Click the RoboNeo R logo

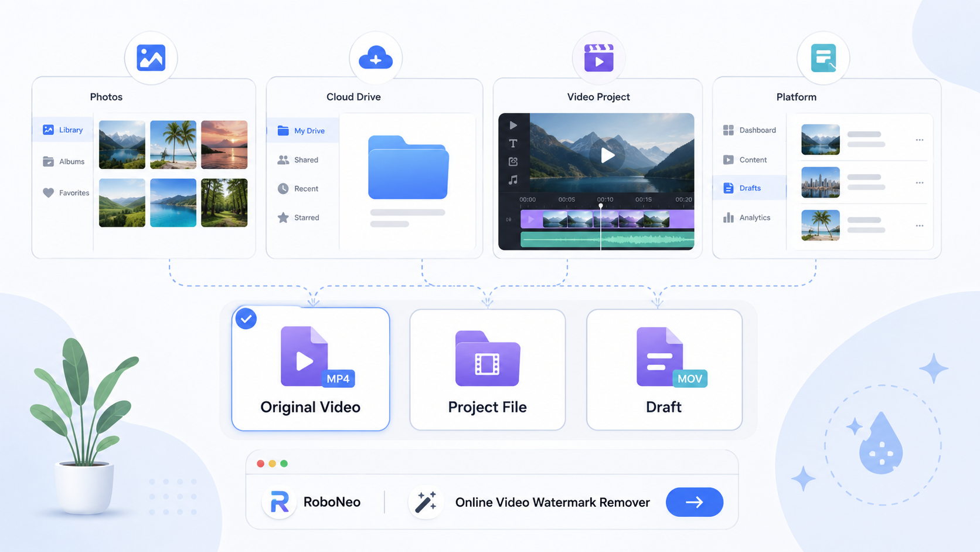(x=280, y=502)
